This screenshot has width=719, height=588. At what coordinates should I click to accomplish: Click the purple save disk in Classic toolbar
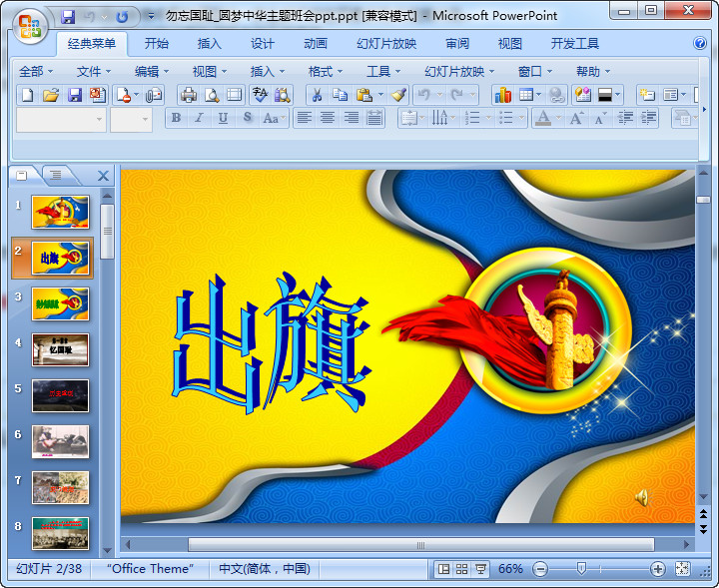point(75,95)
